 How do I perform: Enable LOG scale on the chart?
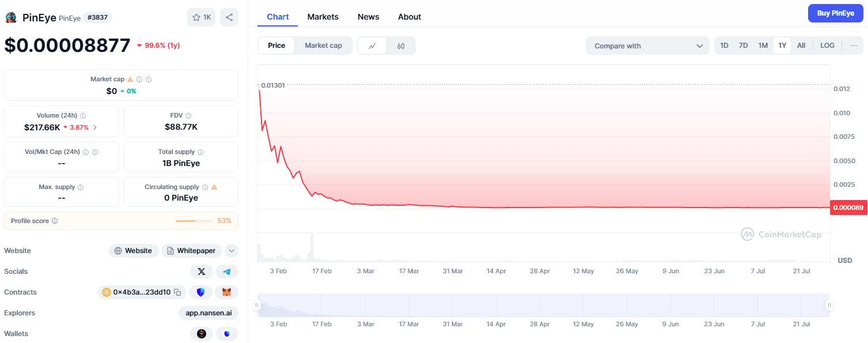[827, 46]
